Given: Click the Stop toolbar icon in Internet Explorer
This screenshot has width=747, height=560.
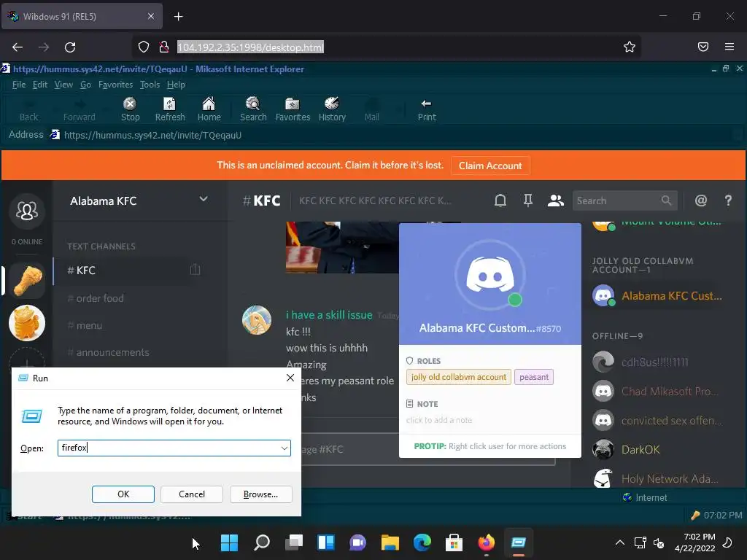Looking at the screenshot, I should pyautogui.click(x=130, y=109).
